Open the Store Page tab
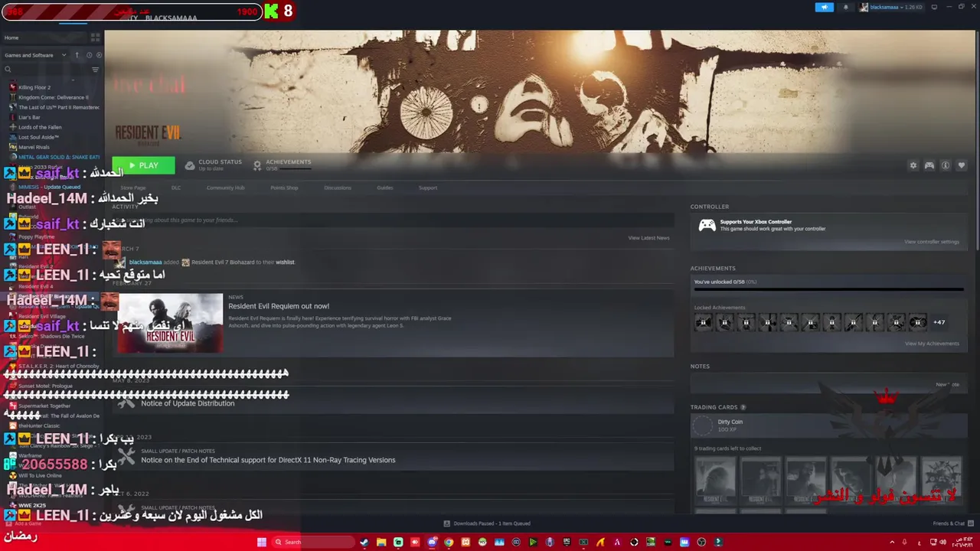Viewport: 980px width, 551px height. 132,187
